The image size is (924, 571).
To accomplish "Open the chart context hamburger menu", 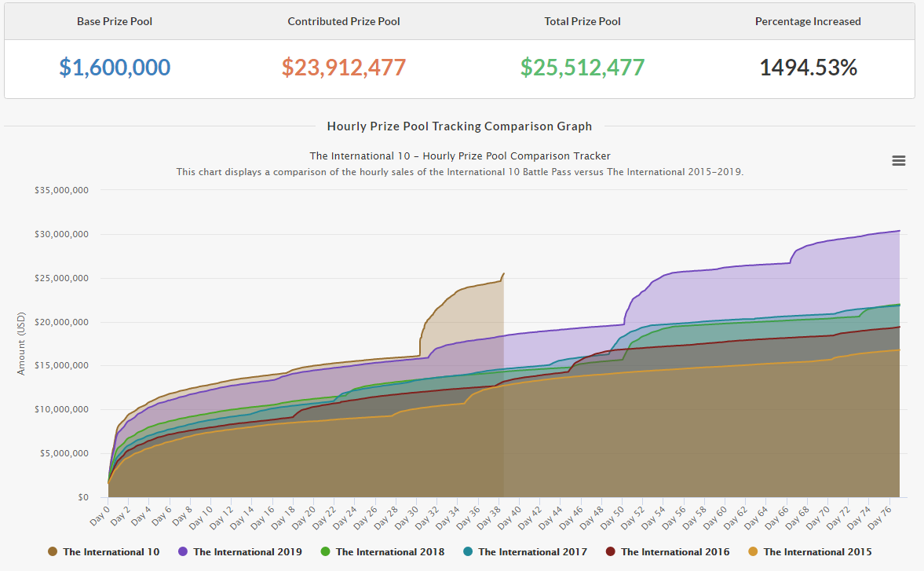I will 898,160.
